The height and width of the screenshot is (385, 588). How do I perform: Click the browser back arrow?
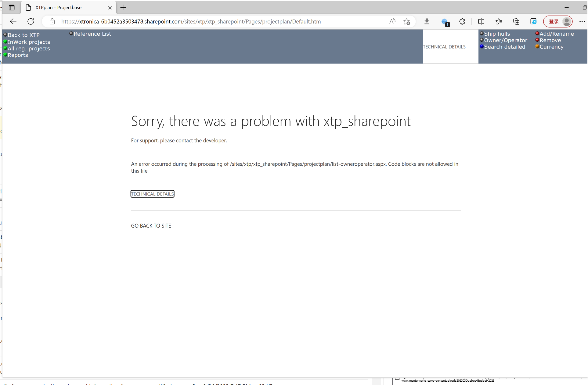click(x=13, y=21)
